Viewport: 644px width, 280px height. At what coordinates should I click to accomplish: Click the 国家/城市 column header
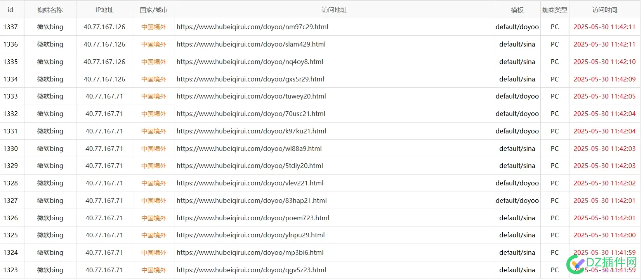point(154,10)
